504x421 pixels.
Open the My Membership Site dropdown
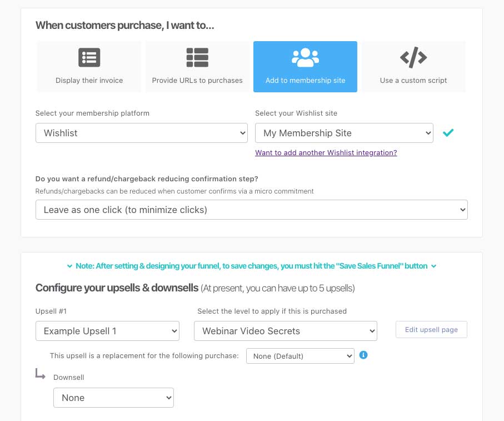(344, 133)
